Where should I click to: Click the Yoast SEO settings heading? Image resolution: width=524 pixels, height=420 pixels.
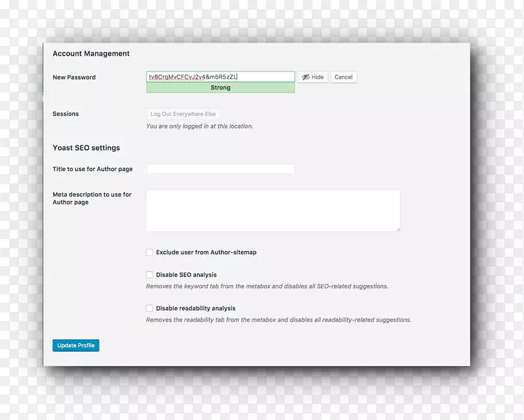(86, 148)
